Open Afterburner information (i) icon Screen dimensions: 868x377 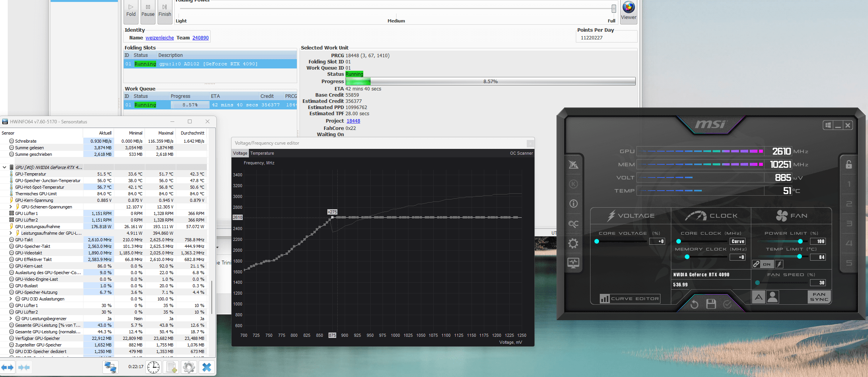pos(574,203)
